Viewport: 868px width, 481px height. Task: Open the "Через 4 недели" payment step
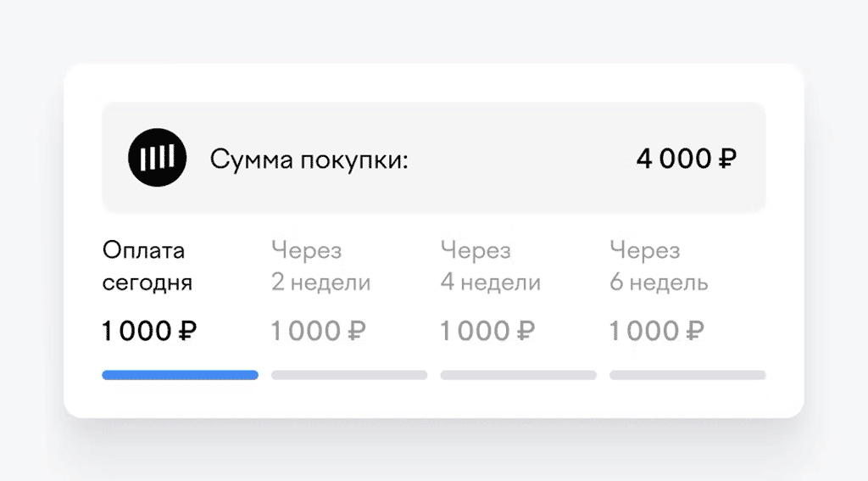point(490,266)
